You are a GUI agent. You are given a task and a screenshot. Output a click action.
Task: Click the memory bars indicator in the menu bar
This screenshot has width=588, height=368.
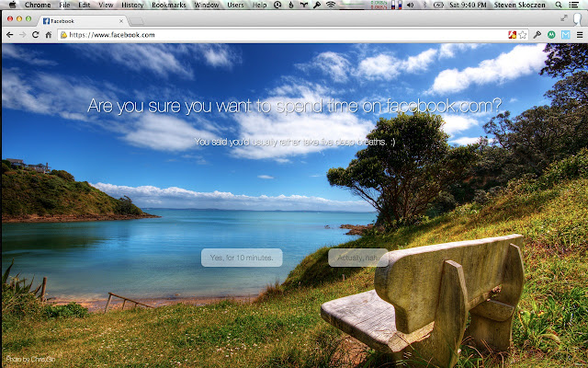[397, 5]
